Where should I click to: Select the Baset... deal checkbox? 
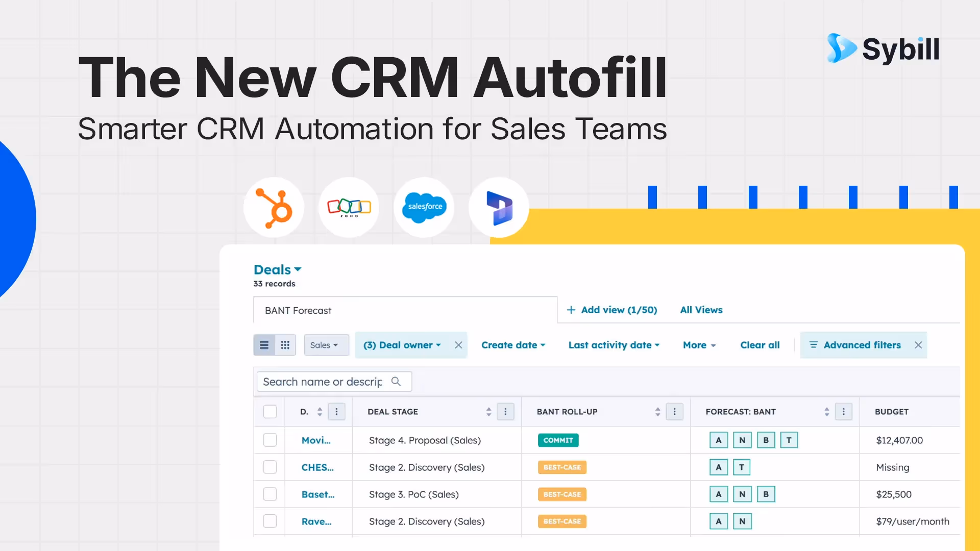point(270,494)
